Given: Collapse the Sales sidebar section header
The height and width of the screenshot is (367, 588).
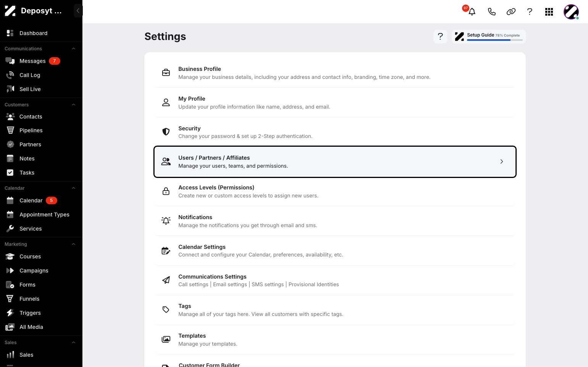Looking at the screenshot, I should [x=74, y=343].
